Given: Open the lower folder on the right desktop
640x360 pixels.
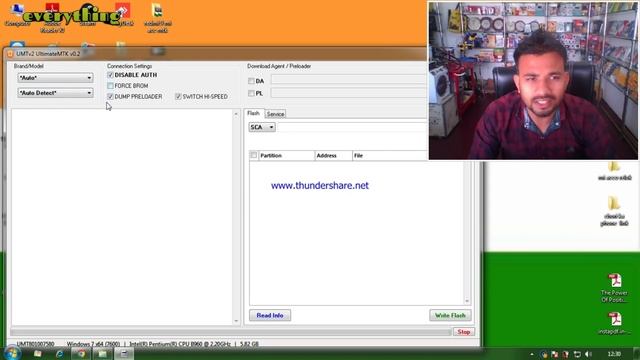Looking at the screenshot, I should coord(614,211).
